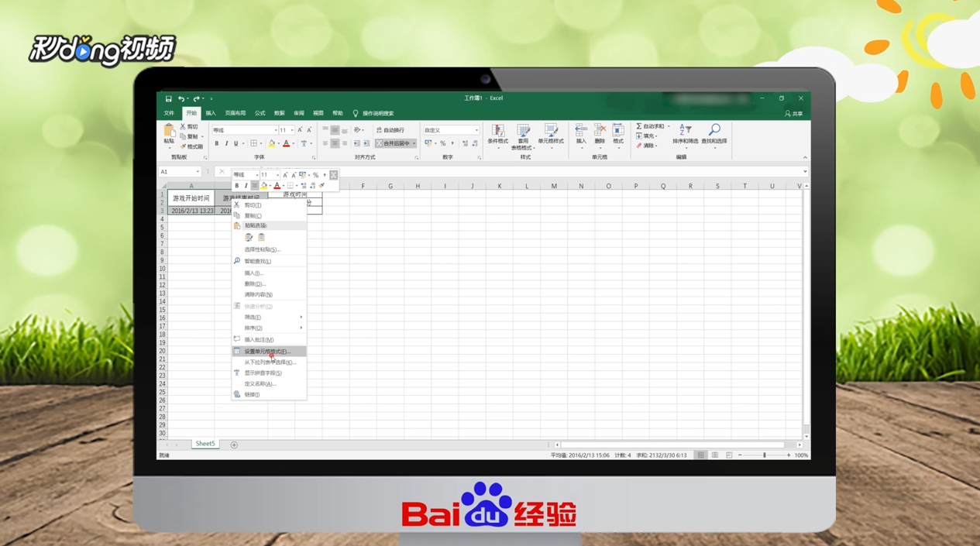The width and height of the screenshot is (980, 546).
Task: Toggle Bold in the mini toolbar
Action: point(237,186)
